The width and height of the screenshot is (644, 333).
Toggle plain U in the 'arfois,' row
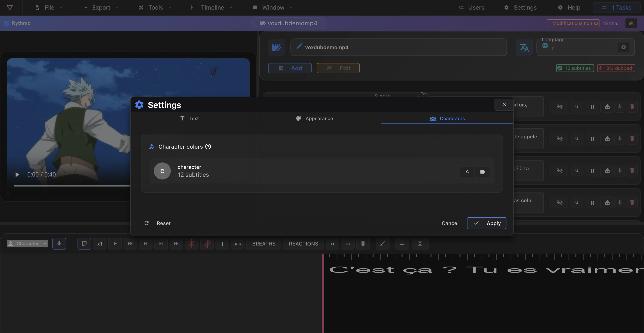pyautogui.click(x=577, y=107)
